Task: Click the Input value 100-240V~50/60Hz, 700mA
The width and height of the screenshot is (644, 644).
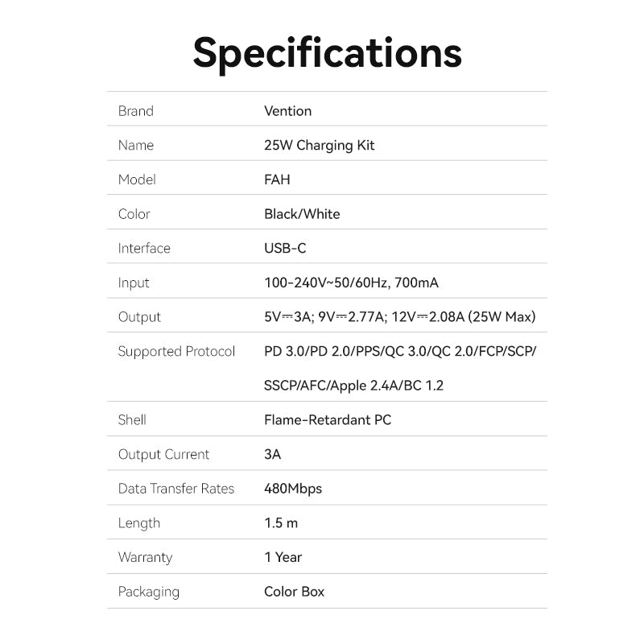Action: (351, 283)
